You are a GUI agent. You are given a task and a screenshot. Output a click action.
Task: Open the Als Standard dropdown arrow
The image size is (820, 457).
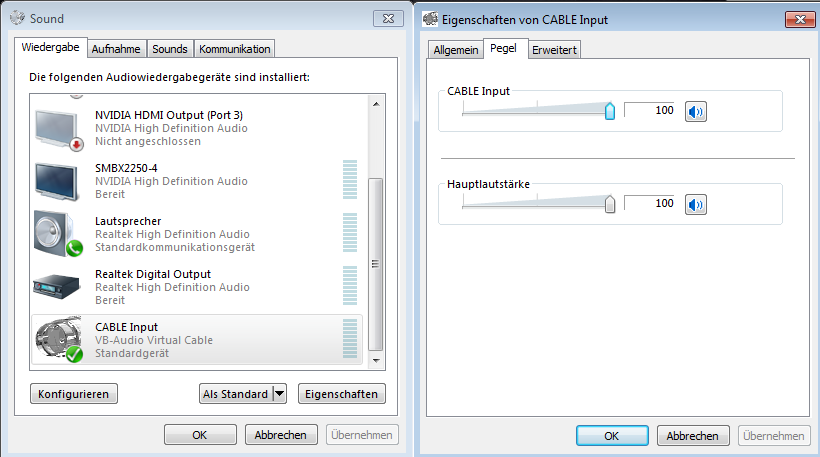279,394
